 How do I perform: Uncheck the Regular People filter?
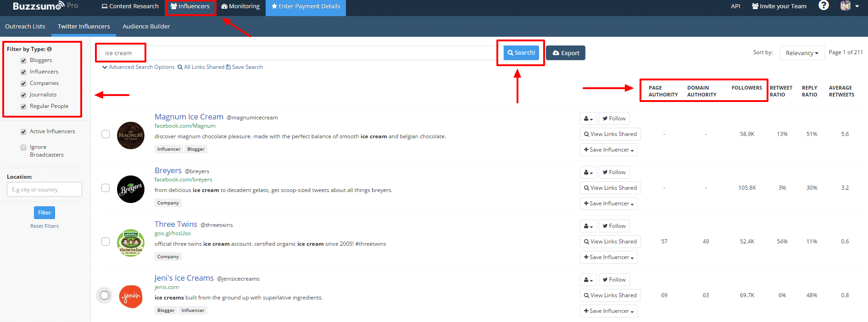coord(23,107)
